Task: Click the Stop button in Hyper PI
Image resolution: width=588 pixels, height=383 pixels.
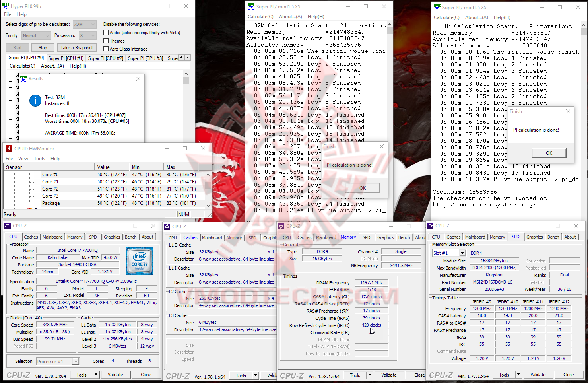Action: point(43,48)
